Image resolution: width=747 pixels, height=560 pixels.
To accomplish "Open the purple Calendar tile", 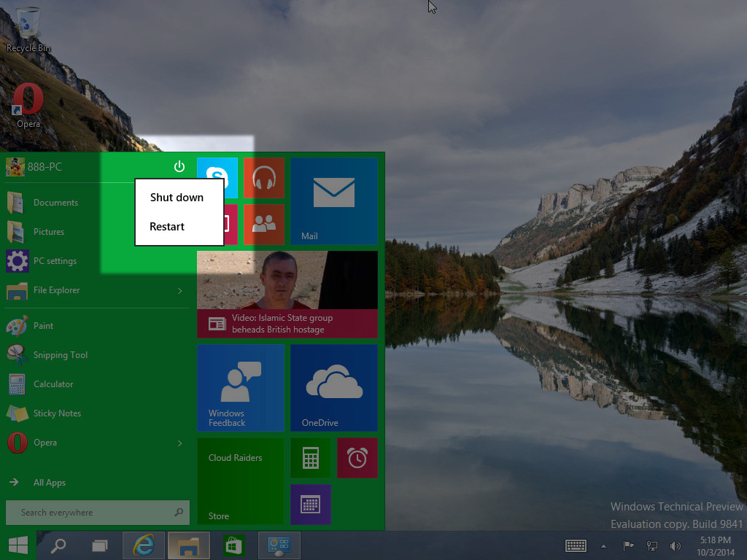I will pyautogui.click(x=311, y=505).
